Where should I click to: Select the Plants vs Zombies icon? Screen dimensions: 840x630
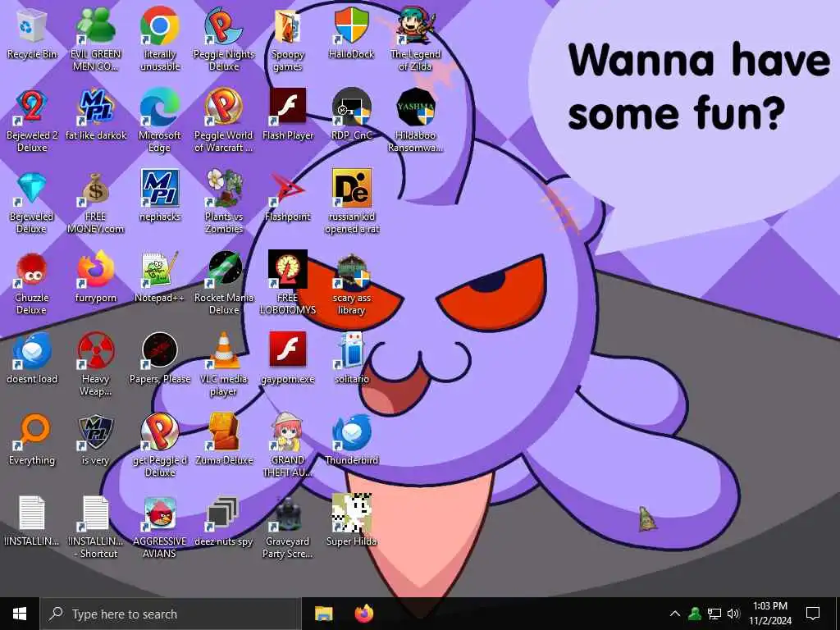tap(224, 189)
